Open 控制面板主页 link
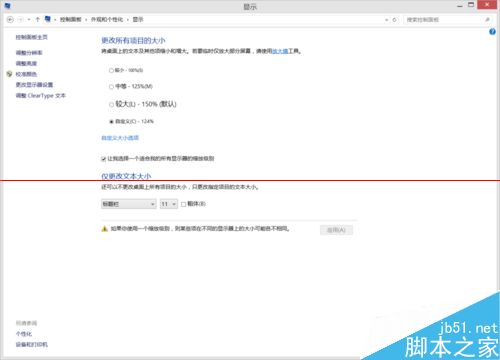The height and width of the screenshot is (360, 500). click(x=32, y=37)
